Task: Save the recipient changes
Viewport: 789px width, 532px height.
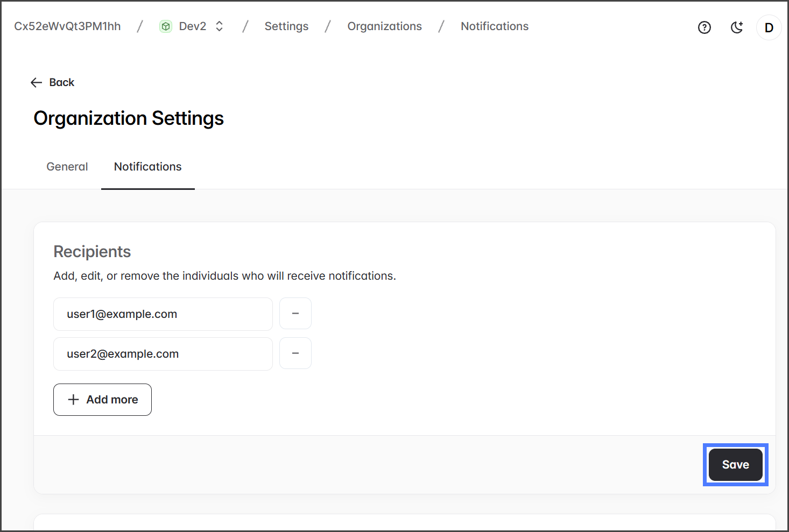Action: pos(735,465)
